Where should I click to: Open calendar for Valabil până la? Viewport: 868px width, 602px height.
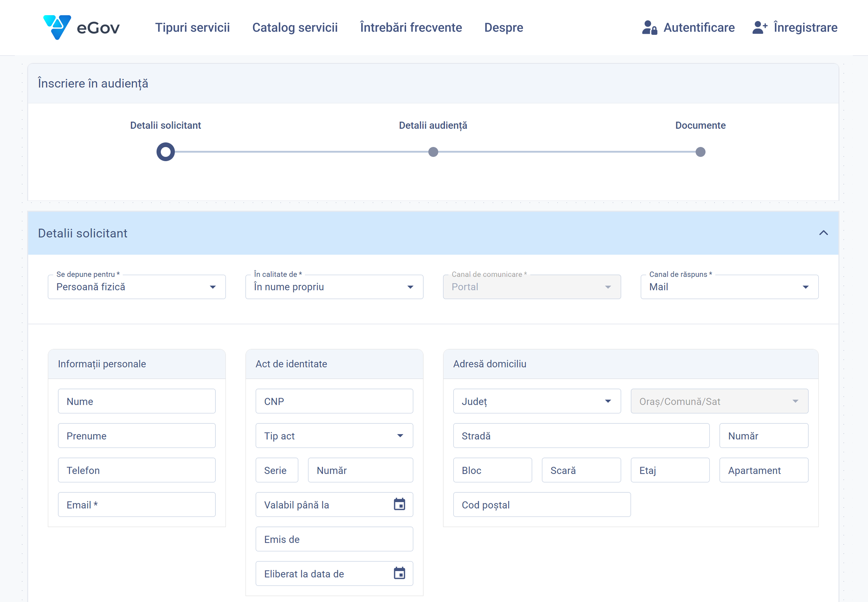coord(399,504)
